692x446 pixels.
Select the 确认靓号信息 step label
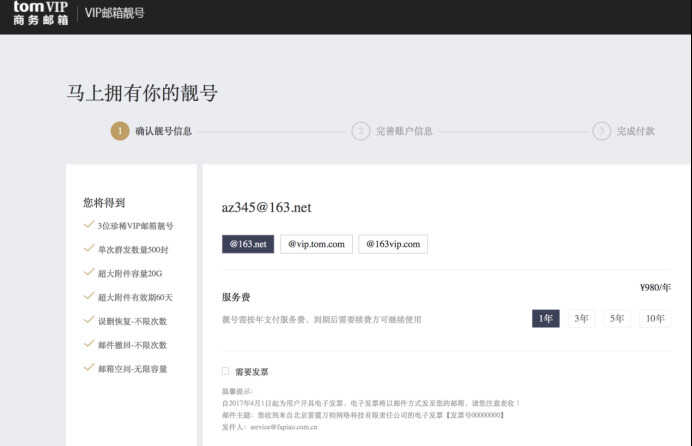(164, 131)
